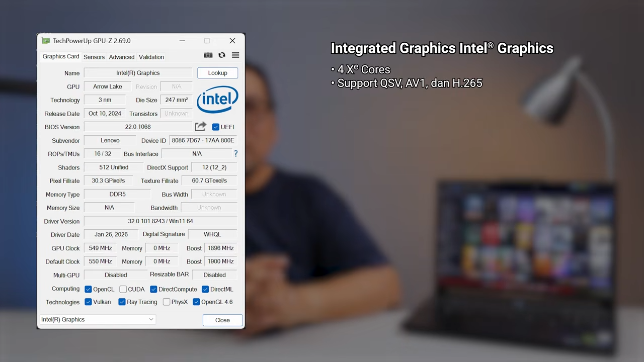Close the GPU-Z window with the X

click(x=232, y=41)
